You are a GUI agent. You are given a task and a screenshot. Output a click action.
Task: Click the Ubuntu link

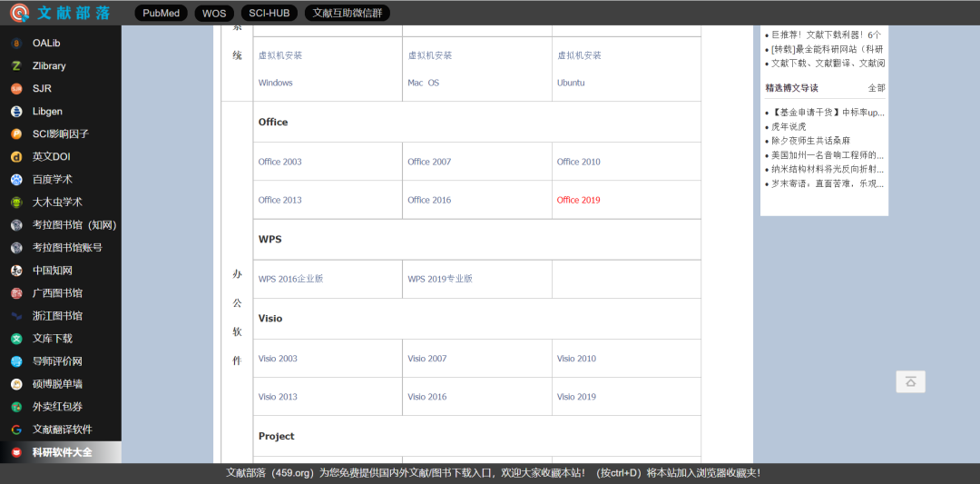pyautogui.click(x=572, y=83)
